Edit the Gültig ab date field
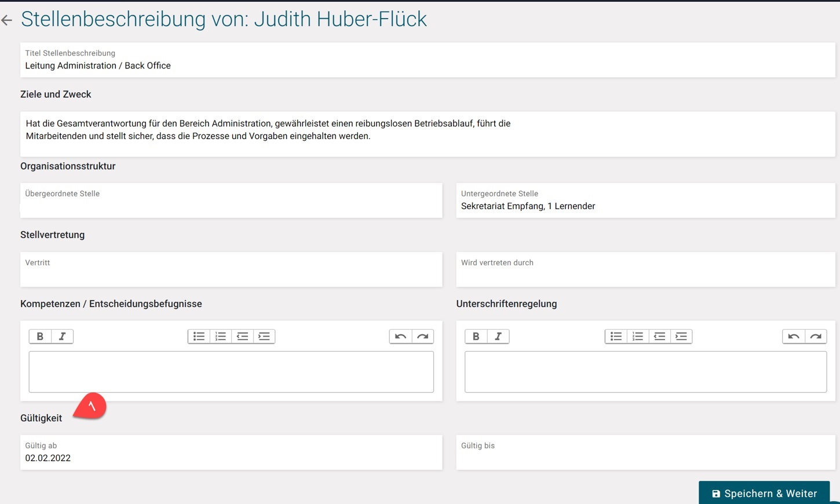Viewport: 840px width, 504px height. 231,458
